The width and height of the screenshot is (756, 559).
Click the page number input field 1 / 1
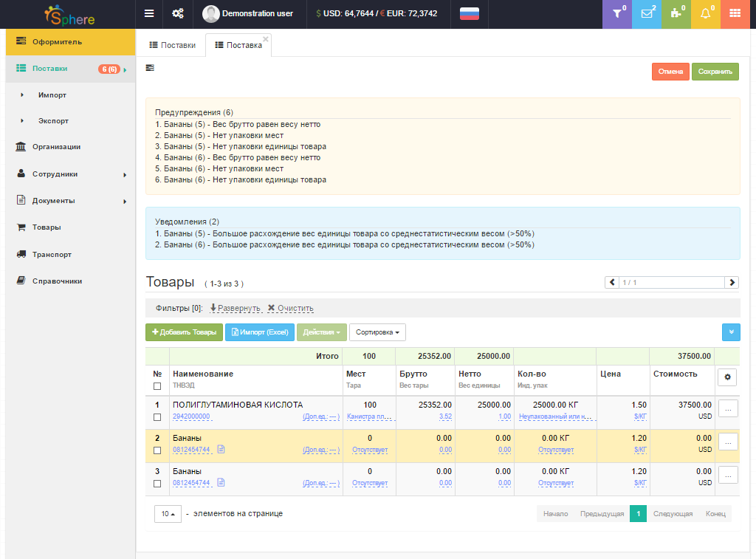point(672,282)
